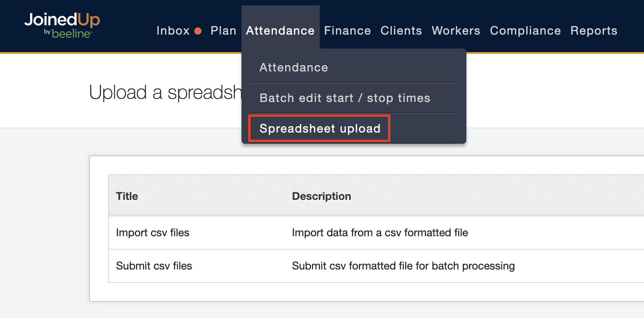Image resolution: width=644 pixels, height=318 pixels.
Task: Open the Plan menu
Action: click(x=224, y=31)
